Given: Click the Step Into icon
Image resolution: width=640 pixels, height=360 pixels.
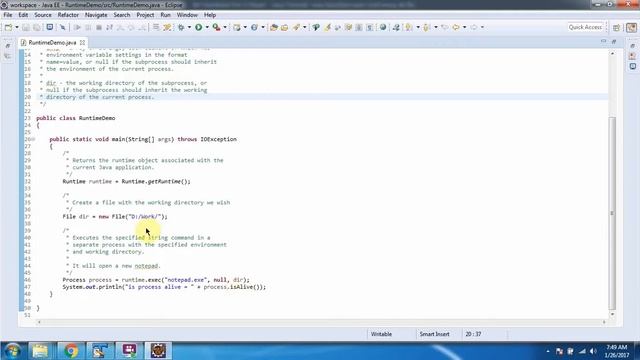Looking at the screenshot, I should (x=120, y=27).
